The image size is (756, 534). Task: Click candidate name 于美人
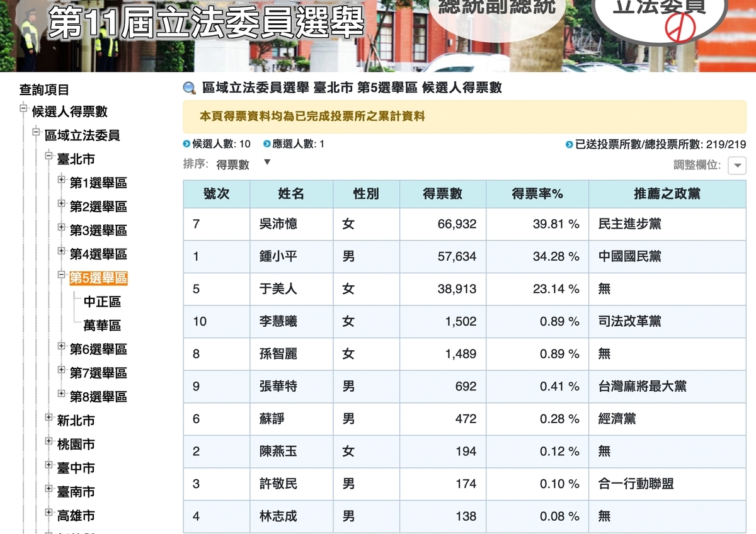point(278,289)
